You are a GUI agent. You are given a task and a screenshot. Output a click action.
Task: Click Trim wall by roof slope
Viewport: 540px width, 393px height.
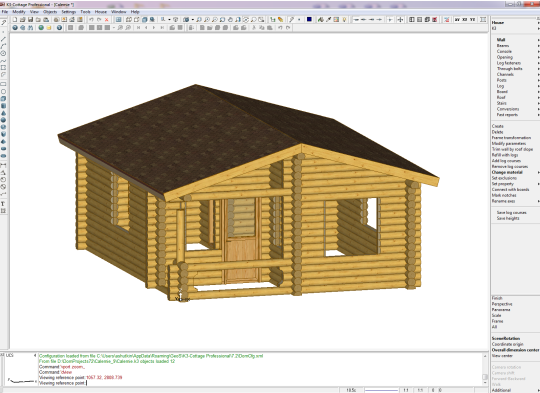click(512, 149)
